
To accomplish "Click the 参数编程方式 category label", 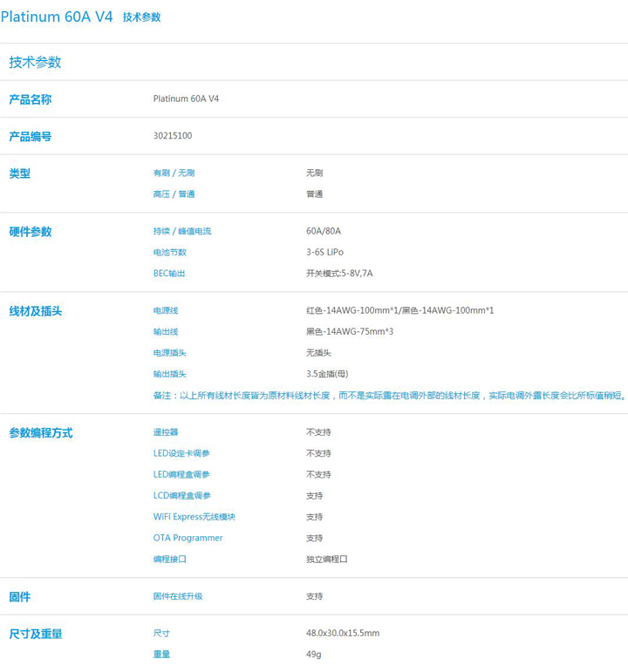I will tap(41, 433).
